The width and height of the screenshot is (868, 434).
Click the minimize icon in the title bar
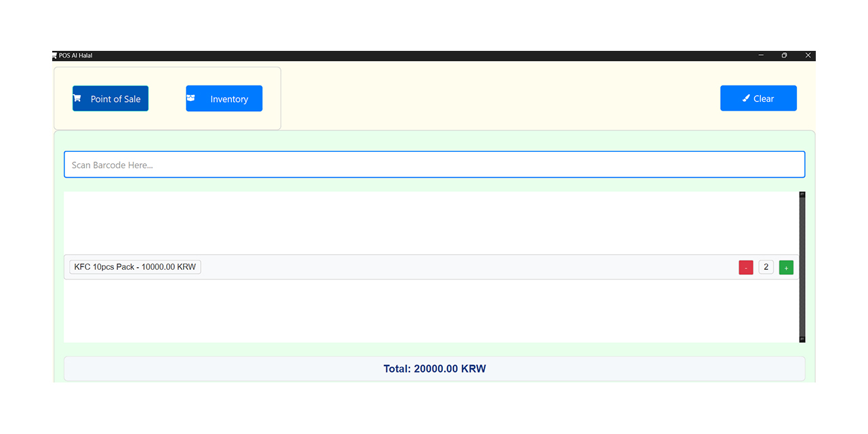[x=760, y=55]
